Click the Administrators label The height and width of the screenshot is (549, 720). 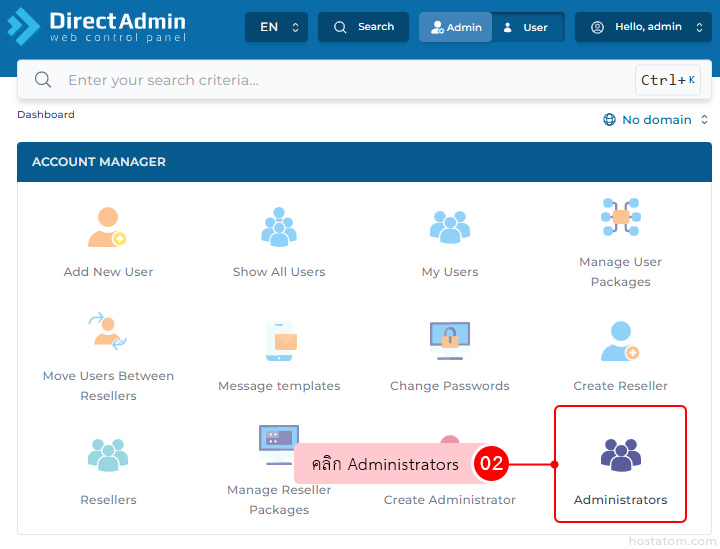tap(620, 499)
